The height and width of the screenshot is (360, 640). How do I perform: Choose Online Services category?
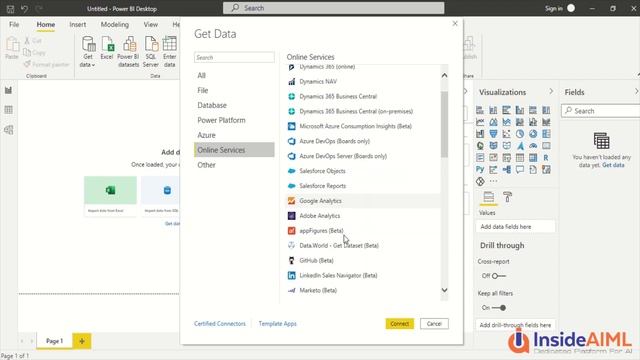[x=234, y=150]
